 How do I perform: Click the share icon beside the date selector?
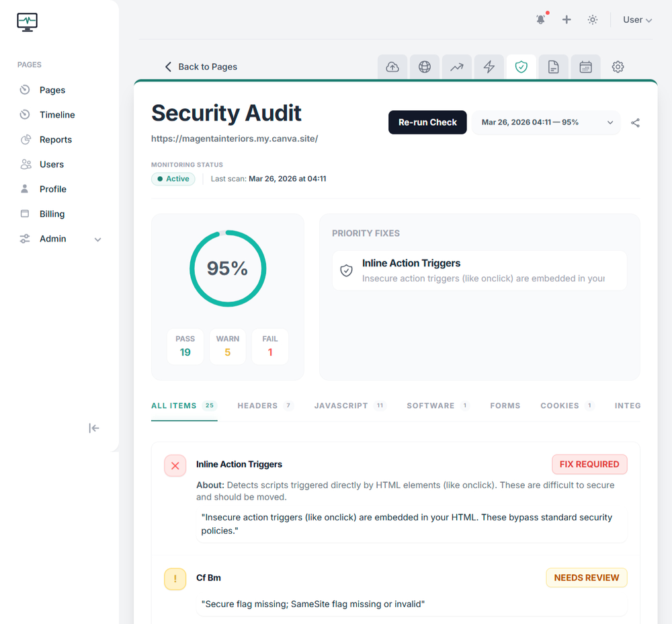635,122
